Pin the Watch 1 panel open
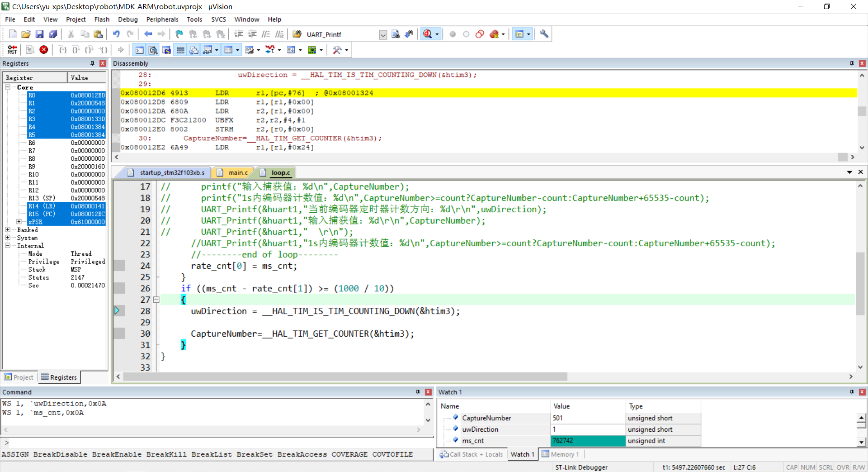 (852, 392)
